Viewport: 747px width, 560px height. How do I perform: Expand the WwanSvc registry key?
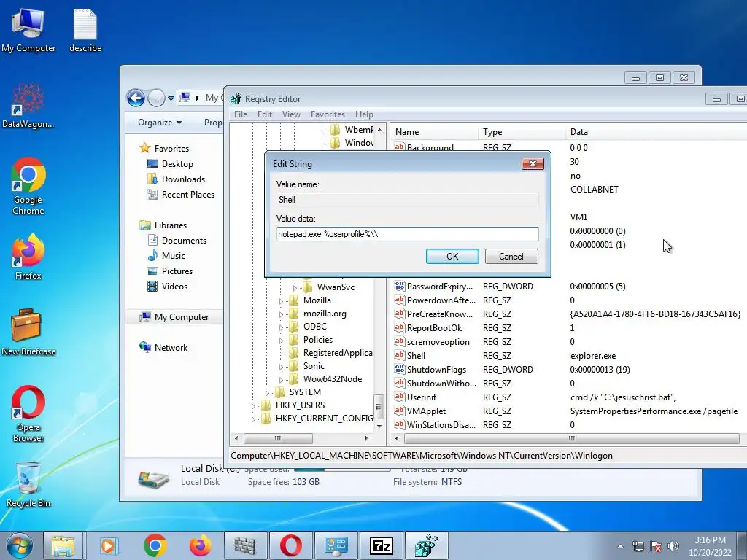pos(295,287)
